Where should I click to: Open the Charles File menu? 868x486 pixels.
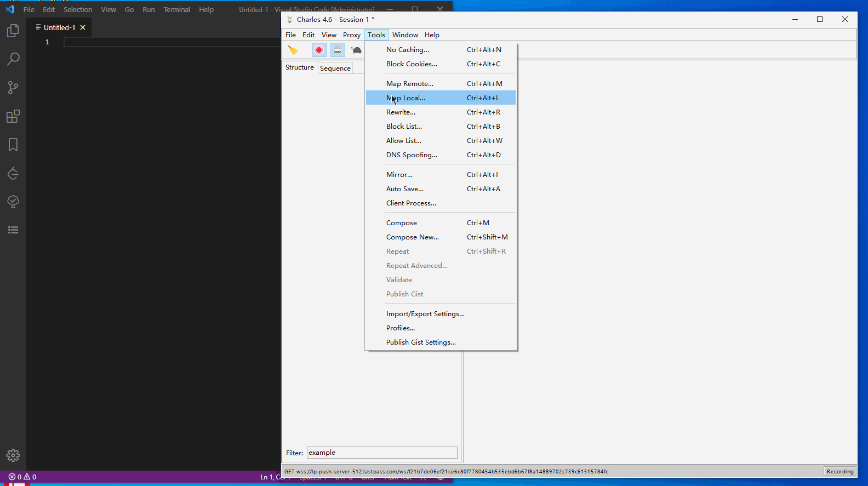coord(290,35)
